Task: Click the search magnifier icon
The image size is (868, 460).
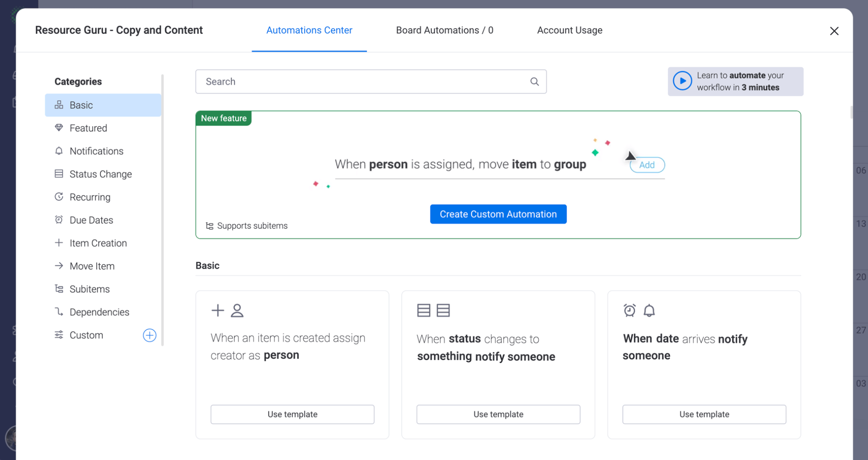Action: point(534,81)
